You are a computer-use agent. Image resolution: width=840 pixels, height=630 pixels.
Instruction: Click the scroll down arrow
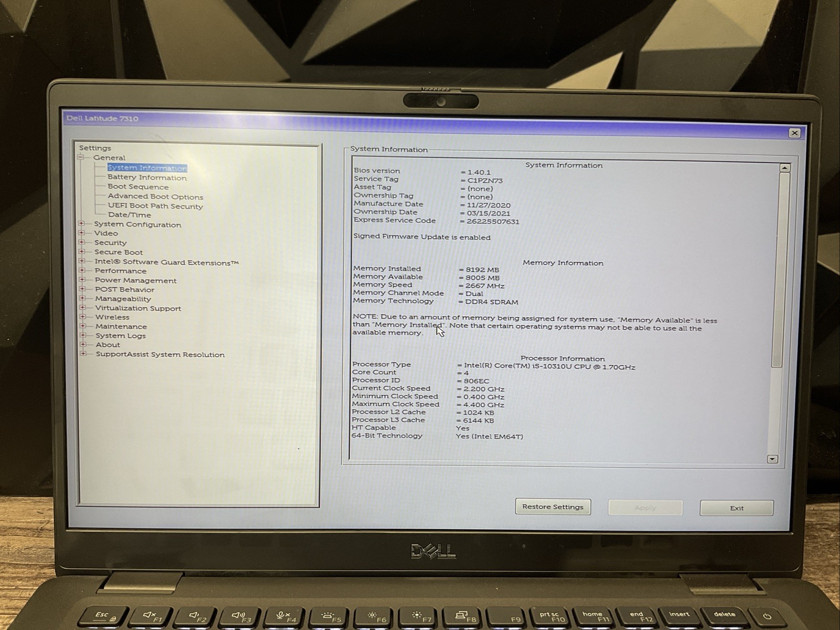(772, 459)
